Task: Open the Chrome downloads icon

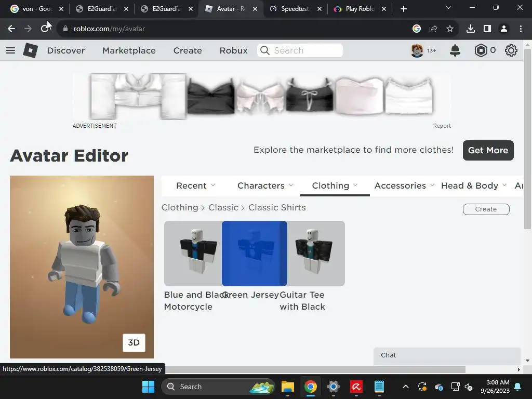Action: [471, 29]
